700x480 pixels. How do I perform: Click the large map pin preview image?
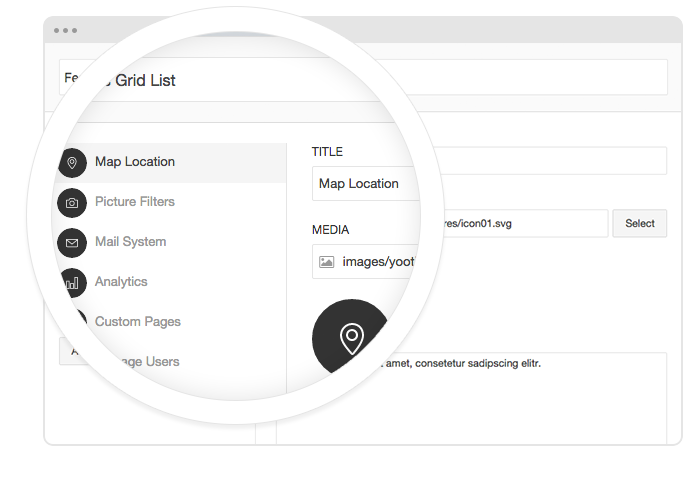pyautogui.click(x=351, y=338)
